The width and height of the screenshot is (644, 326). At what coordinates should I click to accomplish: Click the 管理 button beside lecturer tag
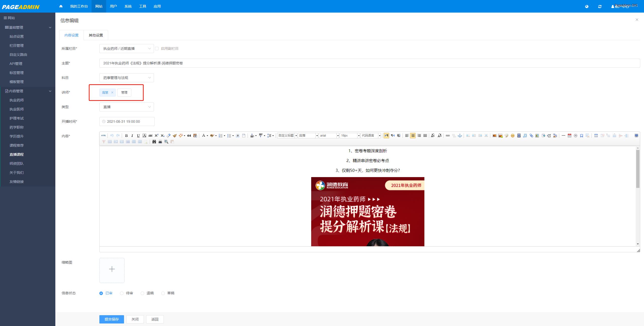click(x=124, y=93)
